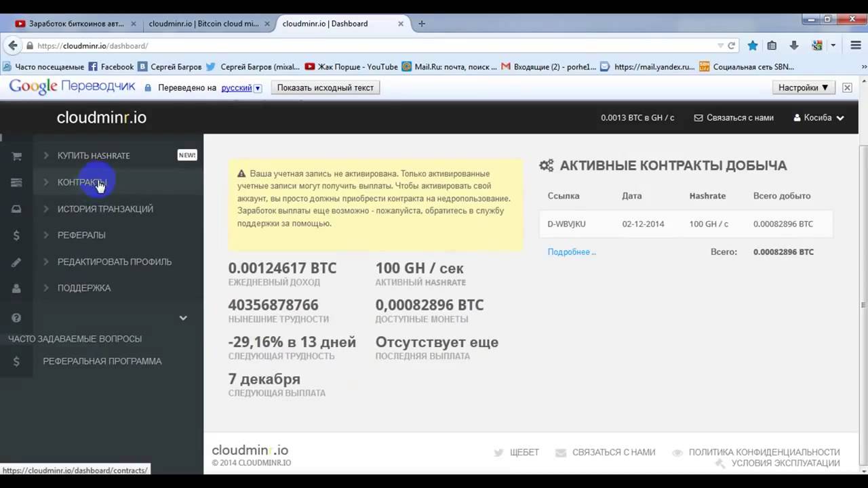Click the envelope icon in footer
Viewport: 868px width, 488px height.
(x=560, y=453)
